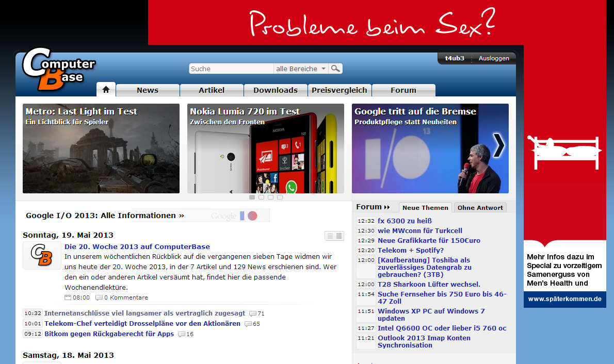
Task: Click into the Suche search field
Action: 231,69
